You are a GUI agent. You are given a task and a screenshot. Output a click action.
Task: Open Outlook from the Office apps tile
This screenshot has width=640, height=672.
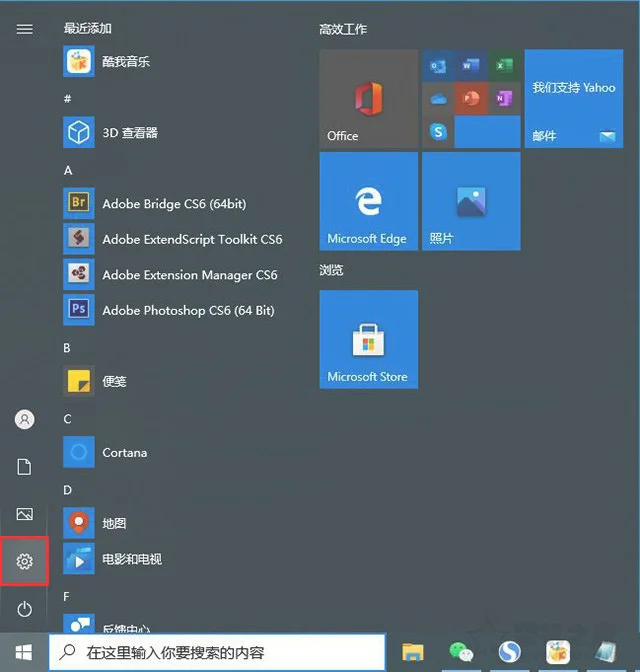(x=438, y=66)
